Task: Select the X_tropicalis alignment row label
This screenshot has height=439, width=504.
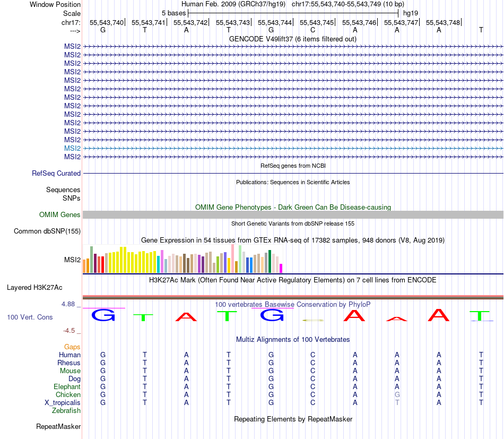Action: [x=63, y=403]
